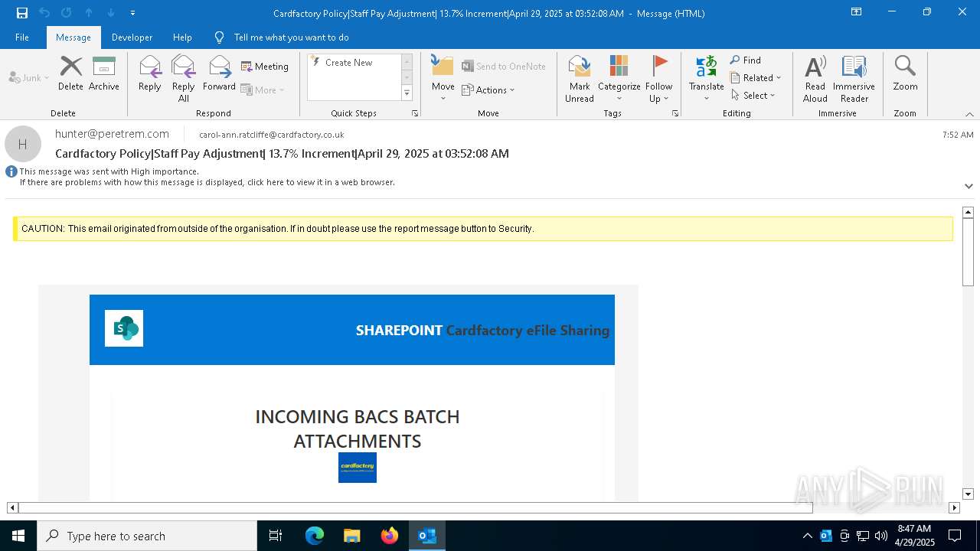Open the Actions dropdown
The height and width of the screenshot is (551, 980).
point(488,90)
